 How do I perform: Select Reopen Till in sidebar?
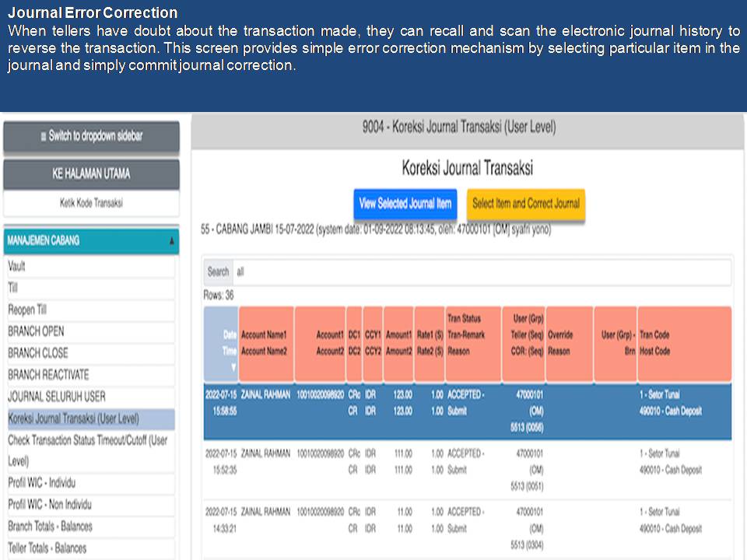tap(91, 310)
